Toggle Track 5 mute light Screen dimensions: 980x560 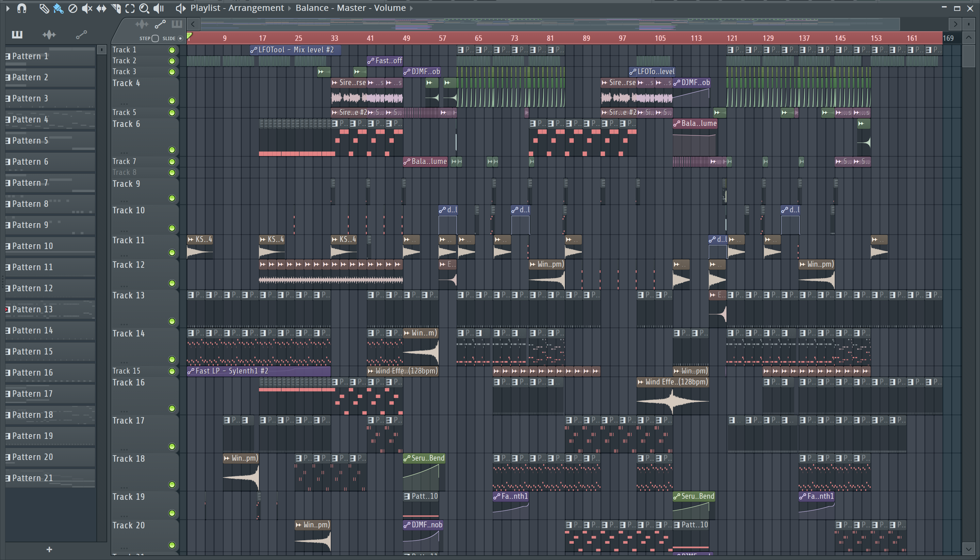[172, 113]
